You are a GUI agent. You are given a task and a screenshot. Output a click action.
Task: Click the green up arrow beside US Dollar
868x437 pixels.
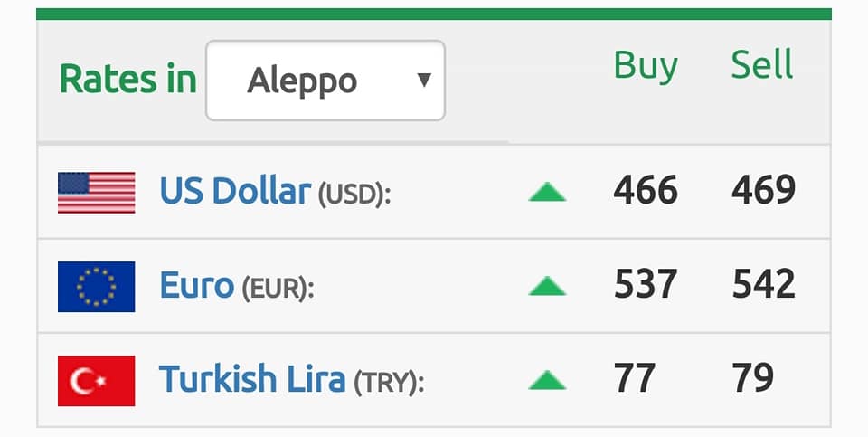(x=547, y=192)
